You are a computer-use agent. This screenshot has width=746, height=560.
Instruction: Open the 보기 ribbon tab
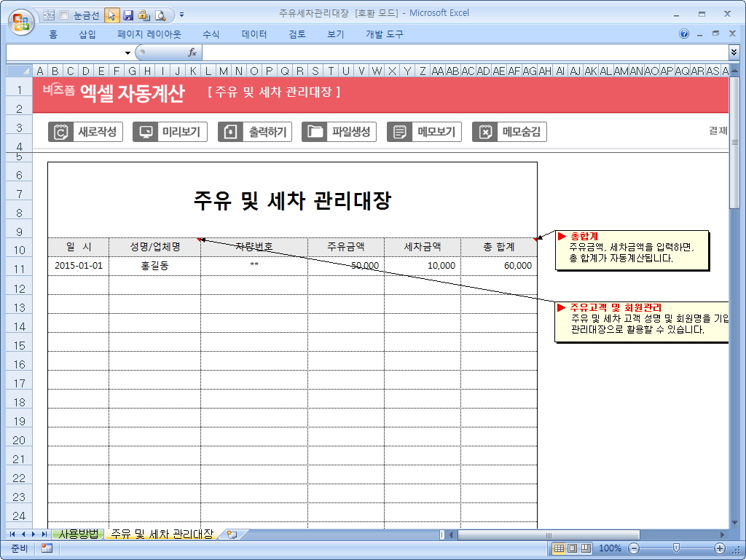(x=335, y=34)
